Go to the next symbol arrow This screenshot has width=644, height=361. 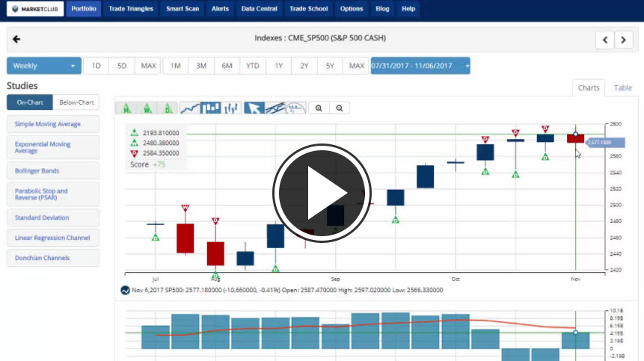[624, 40]
